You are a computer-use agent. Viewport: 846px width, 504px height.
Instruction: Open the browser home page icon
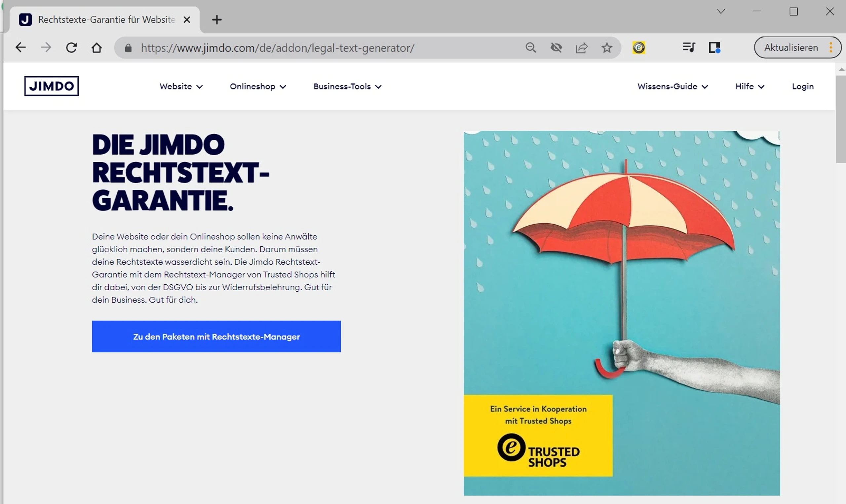click(97, 48)
